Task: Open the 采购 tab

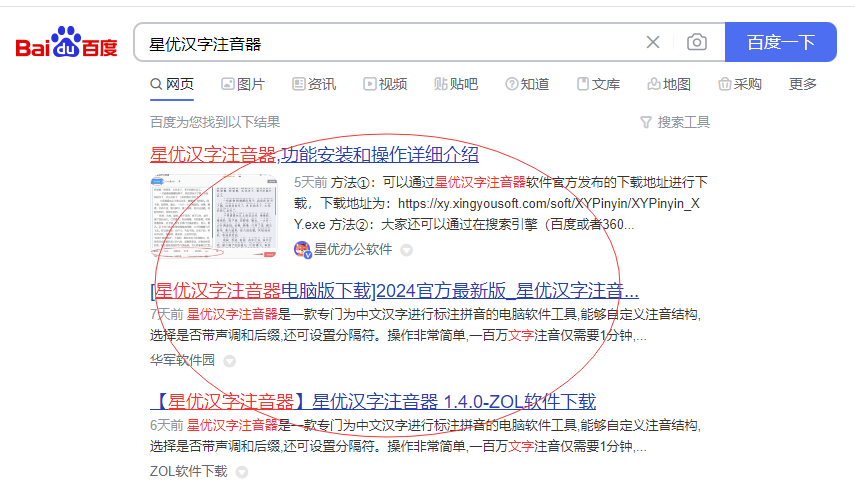Action: tap(740, 84)
